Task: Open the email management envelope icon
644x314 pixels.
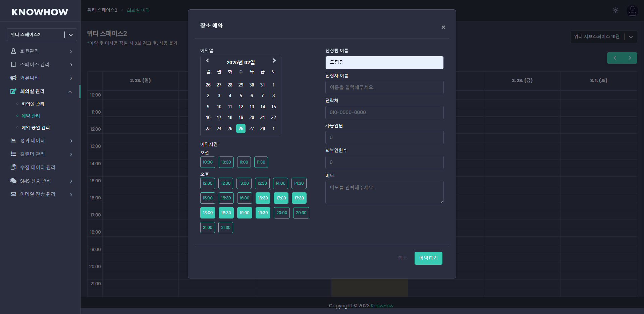Action: coord(13,194)
